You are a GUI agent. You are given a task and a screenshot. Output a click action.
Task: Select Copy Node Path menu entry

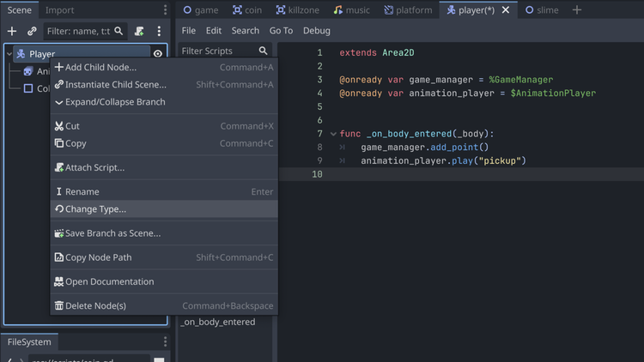pos(164,257)
